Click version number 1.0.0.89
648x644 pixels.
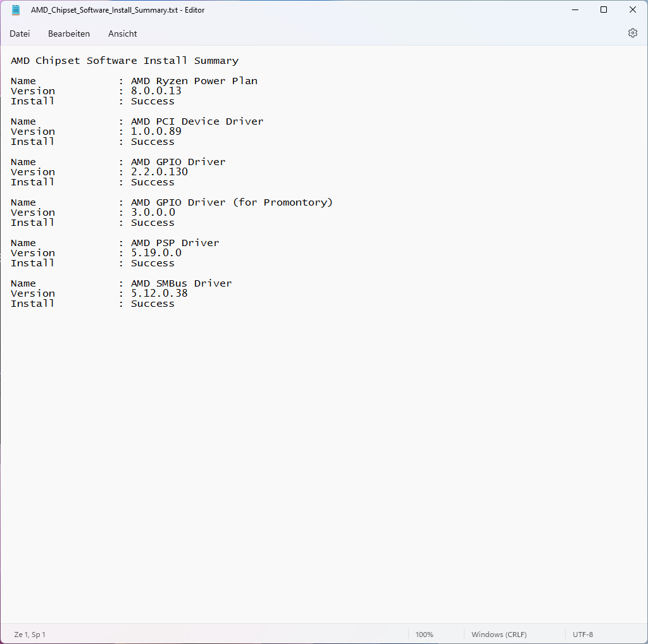pyautogui.click(x=156, y=132)
